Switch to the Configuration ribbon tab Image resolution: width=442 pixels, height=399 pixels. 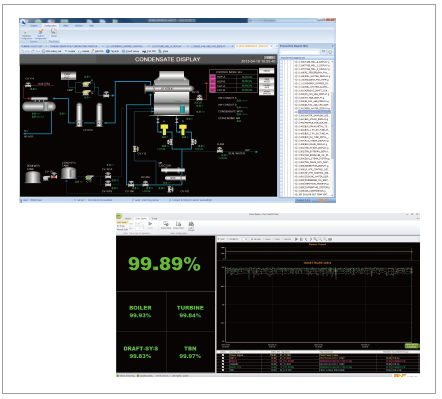tap(50, 25)
